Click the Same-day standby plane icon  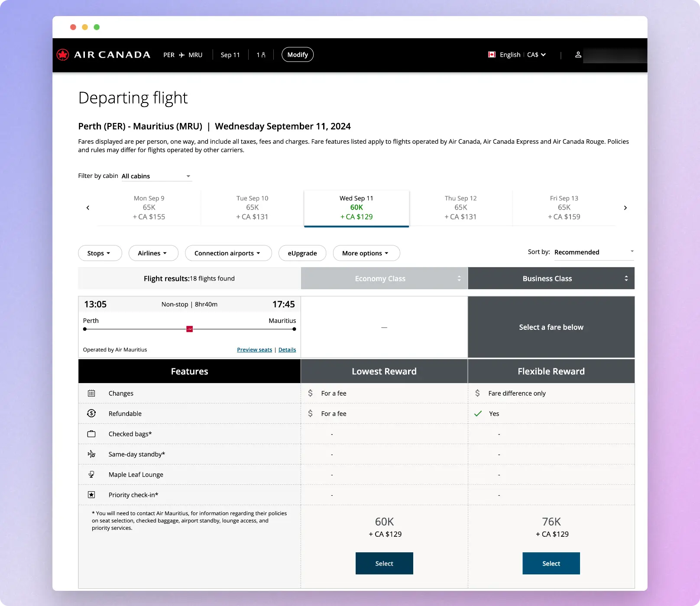(91, 454)
